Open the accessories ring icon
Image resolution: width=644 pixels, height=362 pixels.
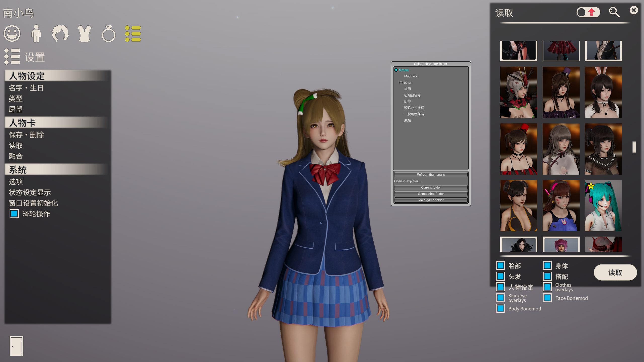(x=108, y=34)
